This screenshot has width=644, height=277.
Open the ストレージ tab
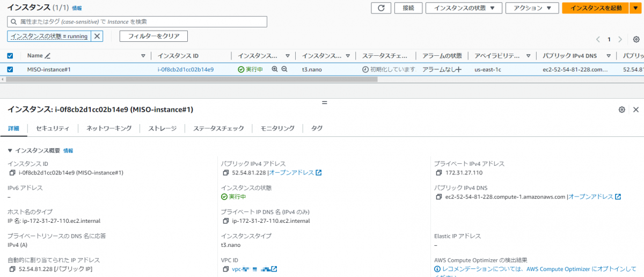pos(162,128)
